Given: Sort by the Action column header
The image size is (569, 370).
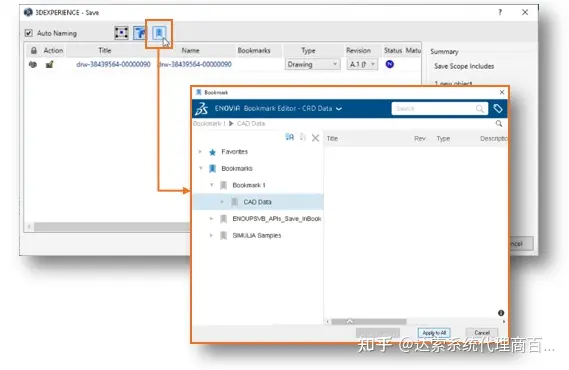Looking at the screenshot, I should click(53, 50).
